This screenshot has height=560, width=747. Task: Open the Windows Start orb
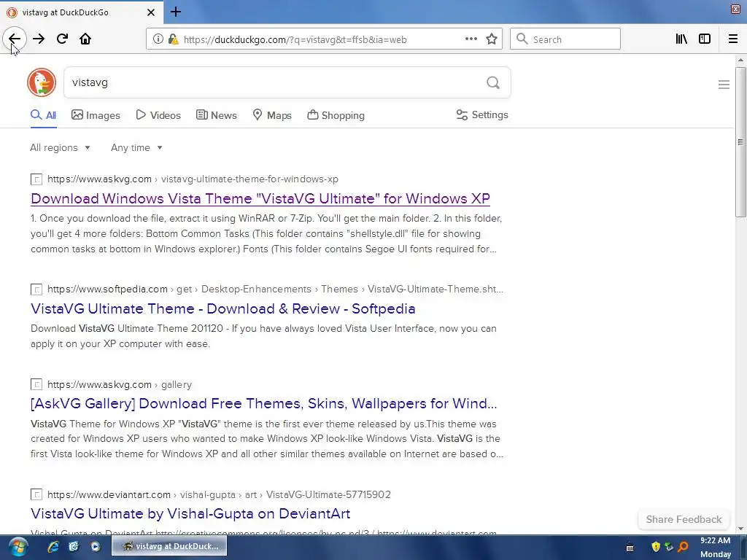[x=18, y=547]
